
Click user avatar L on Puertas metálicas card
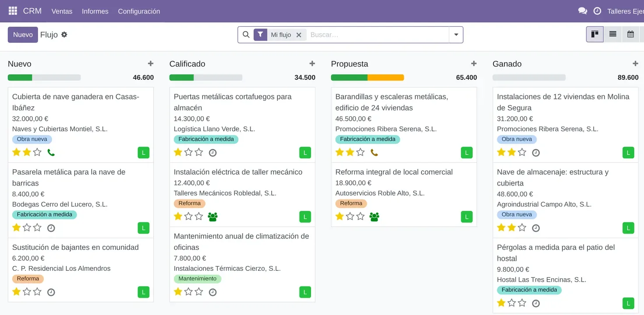(305, 153)
